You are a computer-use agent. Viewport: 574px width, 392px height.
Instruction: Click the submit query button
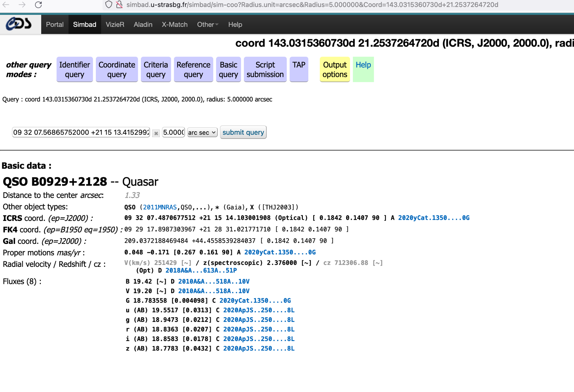pos(243,132)
